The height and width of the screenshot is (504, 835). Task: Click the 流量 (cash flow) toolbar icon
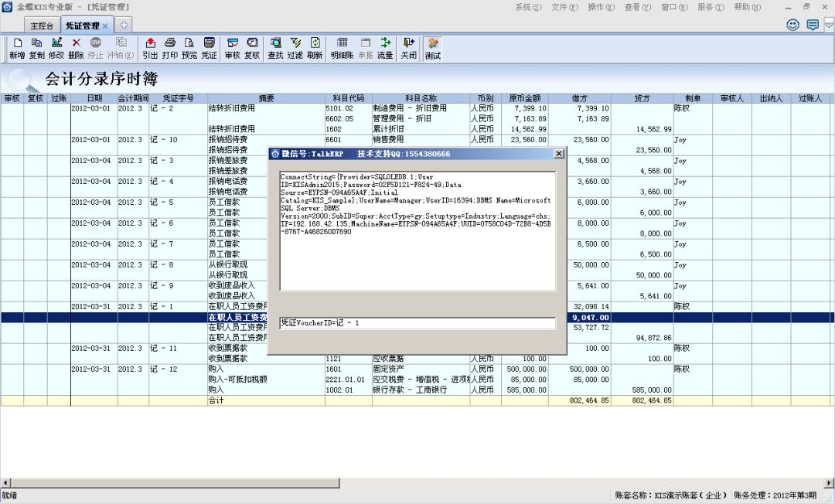pyautogui.click(x=385, y=48)
